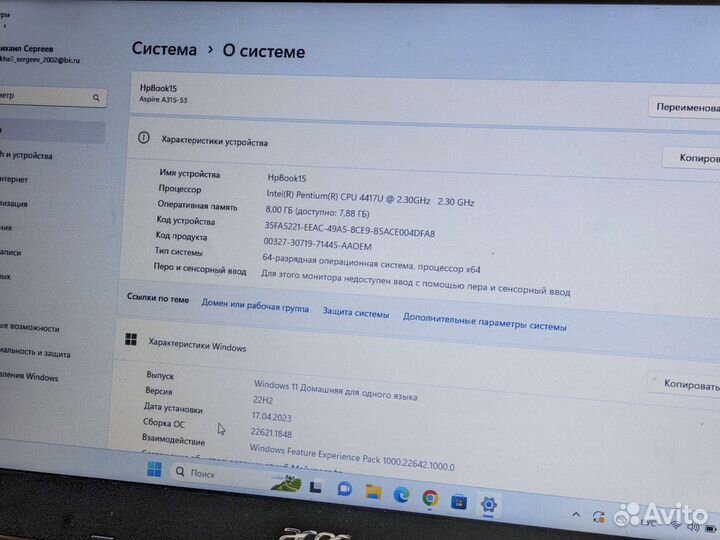Launch Google Chrome from the taskbar

[x=430, y=498]
